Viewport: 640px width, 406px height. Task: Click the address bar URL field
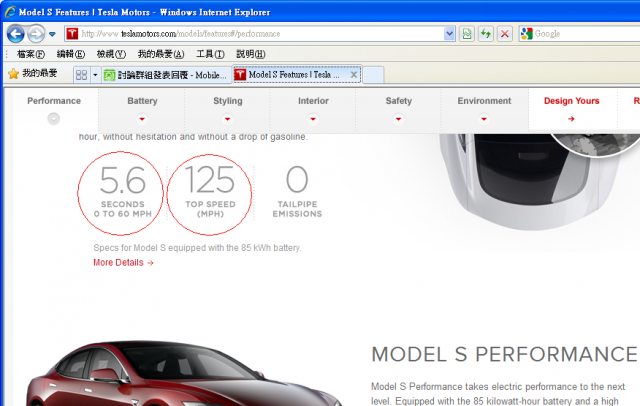(260, 34)
